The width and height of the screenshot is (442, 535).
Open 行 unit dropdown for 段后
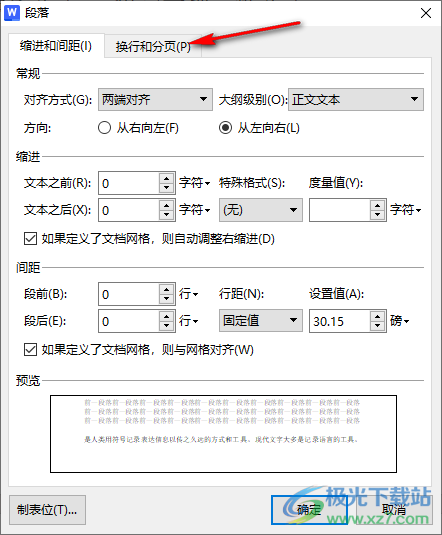(189, 321)
